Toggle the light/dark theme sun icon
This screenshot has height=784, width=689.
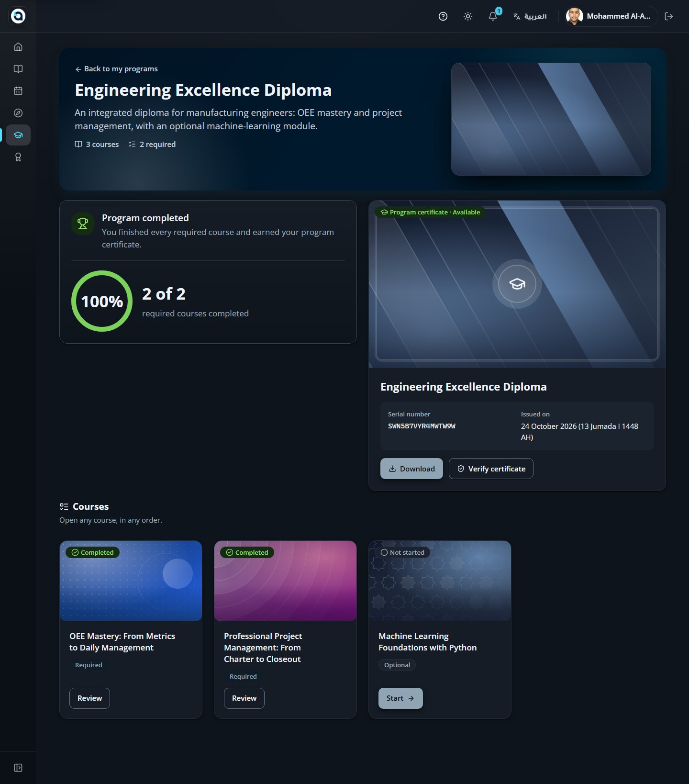coord(468,16)
